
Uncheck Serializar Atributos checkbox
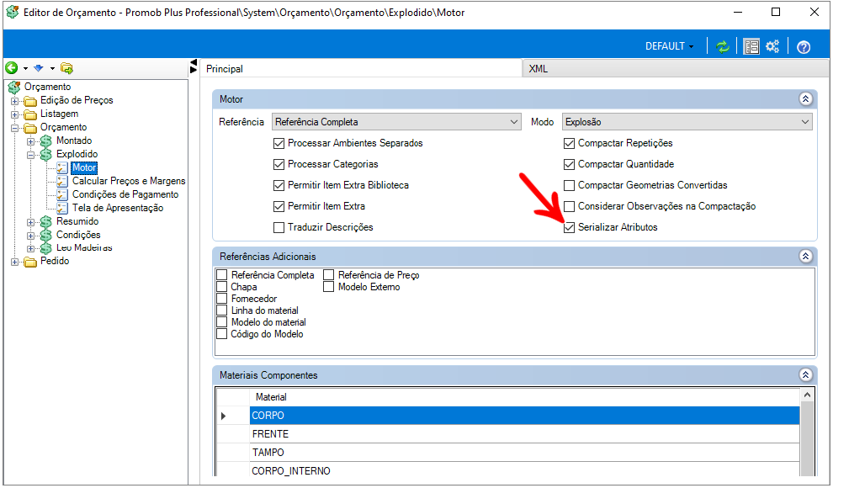pos(569,228)
